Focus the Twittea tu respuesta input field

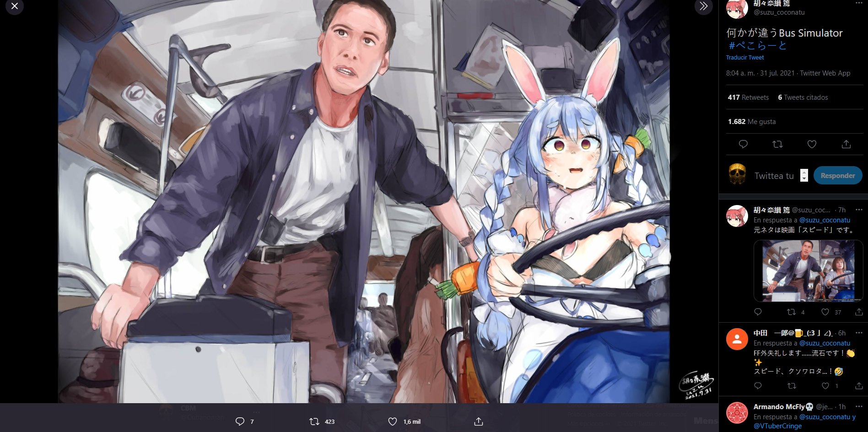[774, 176]
